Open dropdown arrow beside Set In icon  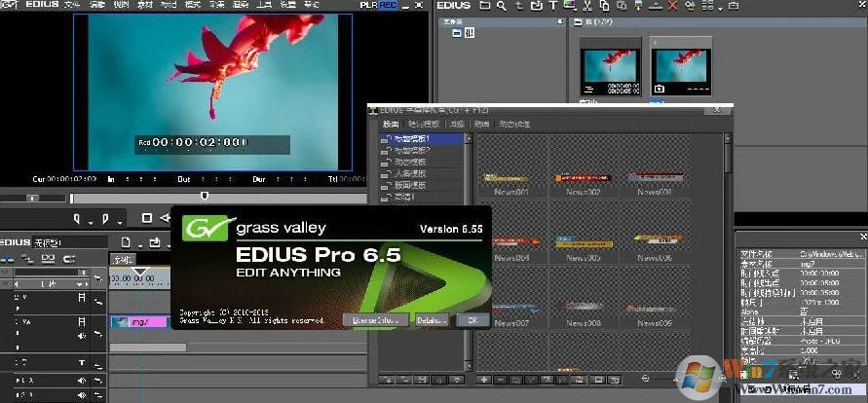pyautogui.click(x=91, y=222)
